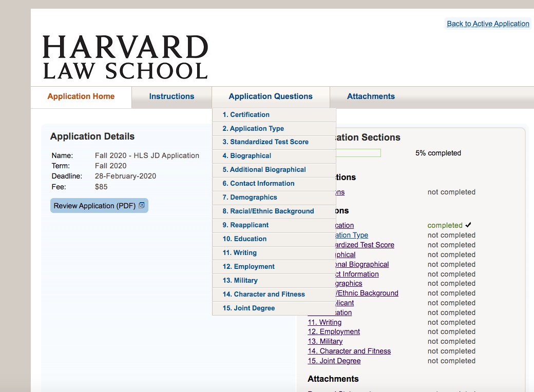Choose 11. Writing in the dropdown menu

pos(274,253)
